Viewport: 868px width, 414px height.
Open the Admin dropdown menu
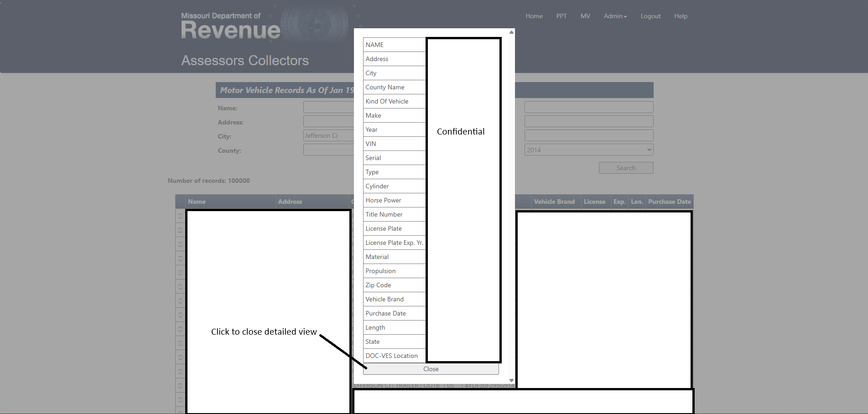coord(615,16)
